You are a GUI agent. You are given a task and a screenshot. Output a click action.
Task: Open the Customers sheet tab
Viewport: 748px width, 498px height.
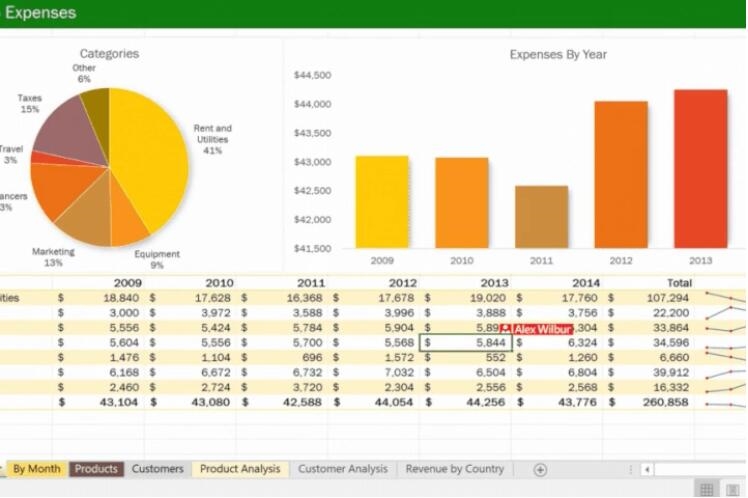[157, 469]
